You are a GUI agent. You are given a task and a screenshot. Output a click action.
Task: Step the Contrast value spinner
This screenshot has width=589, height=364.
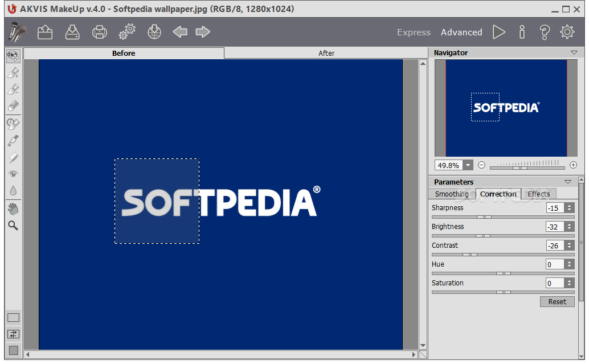[570, 246]
